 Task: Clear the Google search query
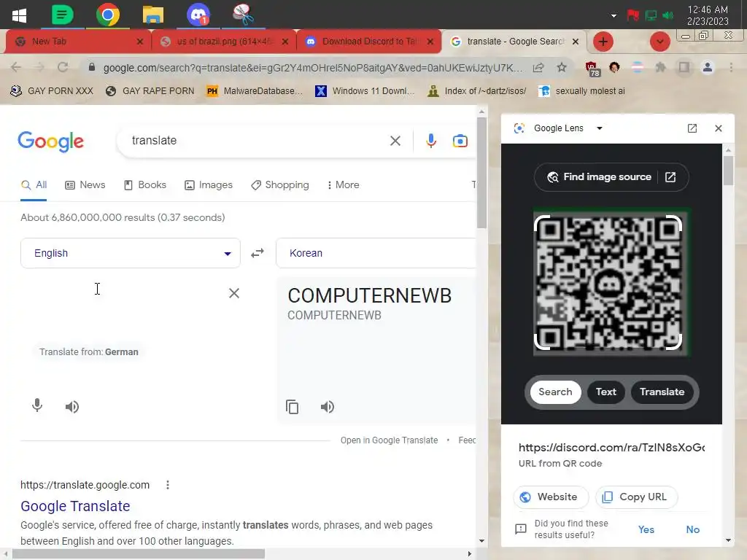pos(395,141)
